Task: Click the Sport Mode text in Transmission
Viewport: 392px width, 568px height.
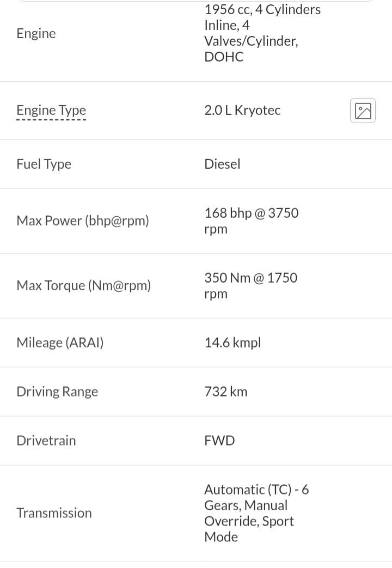Action: (x=249, y=529)
